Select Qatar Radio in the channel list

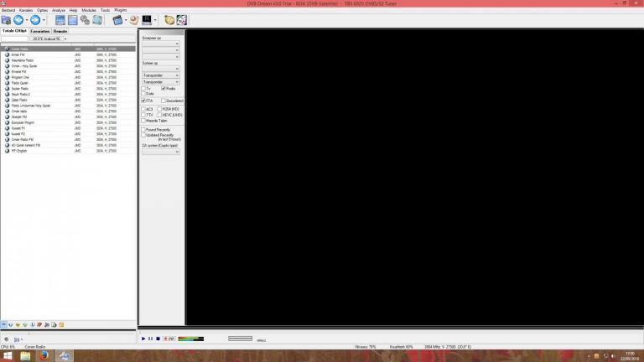tap(20, 49)
